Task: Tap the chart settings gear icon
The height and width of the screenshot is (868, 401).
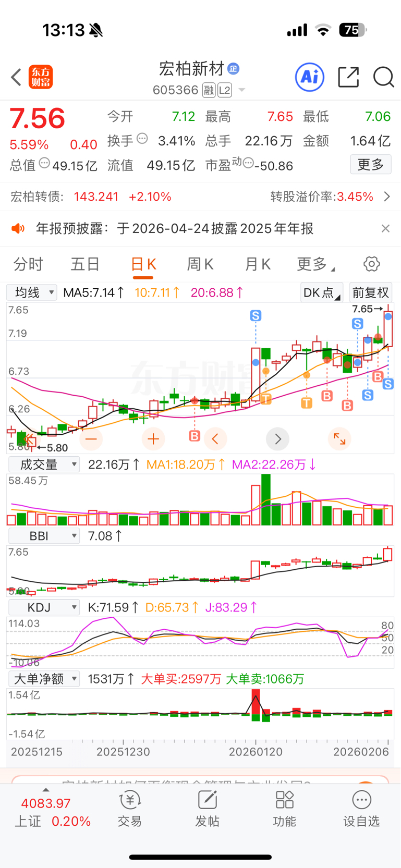Action: coord(371,264)
